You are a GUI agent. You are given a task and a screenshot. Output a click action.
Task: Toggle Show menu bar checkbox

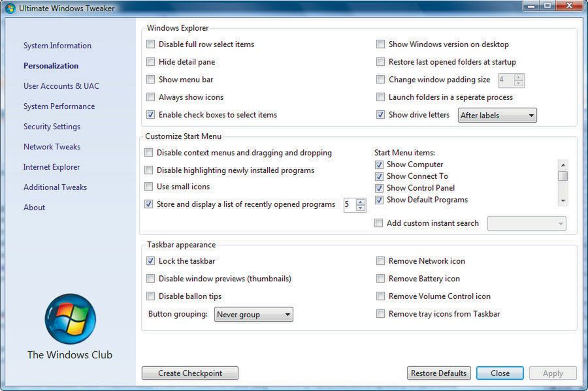(150, 80)
